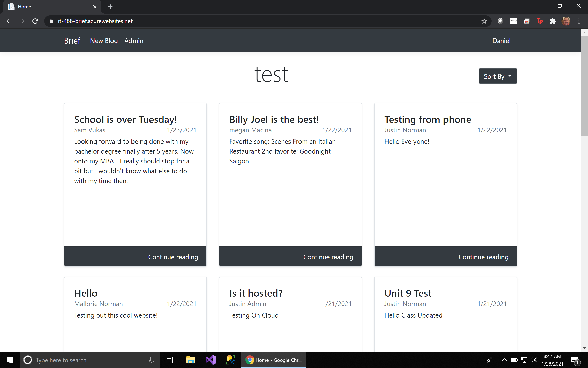The image size is (588, 368).
Task: Open File Explorer from the taskbar
Action: click(x=190, y=360)
